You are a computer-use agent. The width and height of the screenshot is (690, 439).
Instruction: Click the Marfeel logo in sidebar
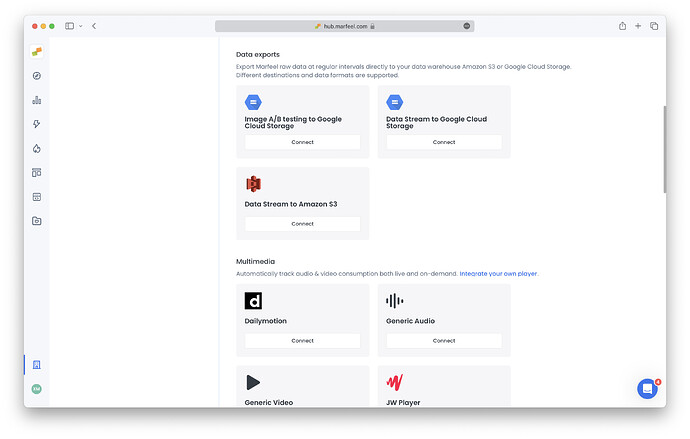[37, 51]
